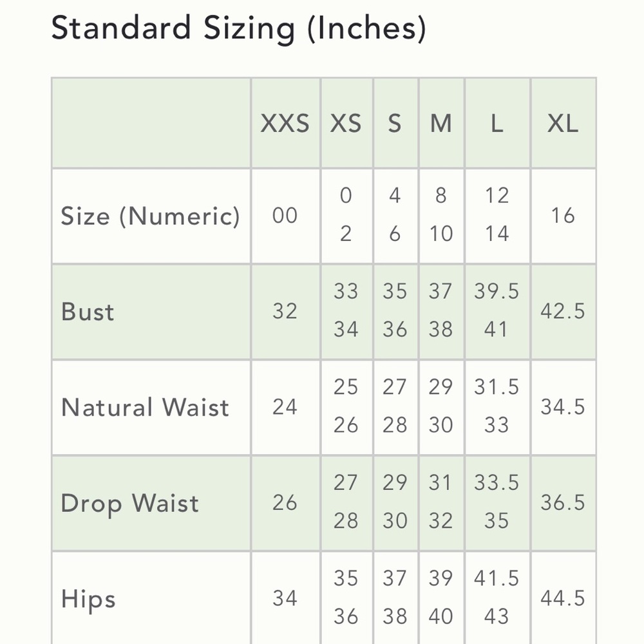Select the 34.5 natural waist cell

click(x=563, y=407)
